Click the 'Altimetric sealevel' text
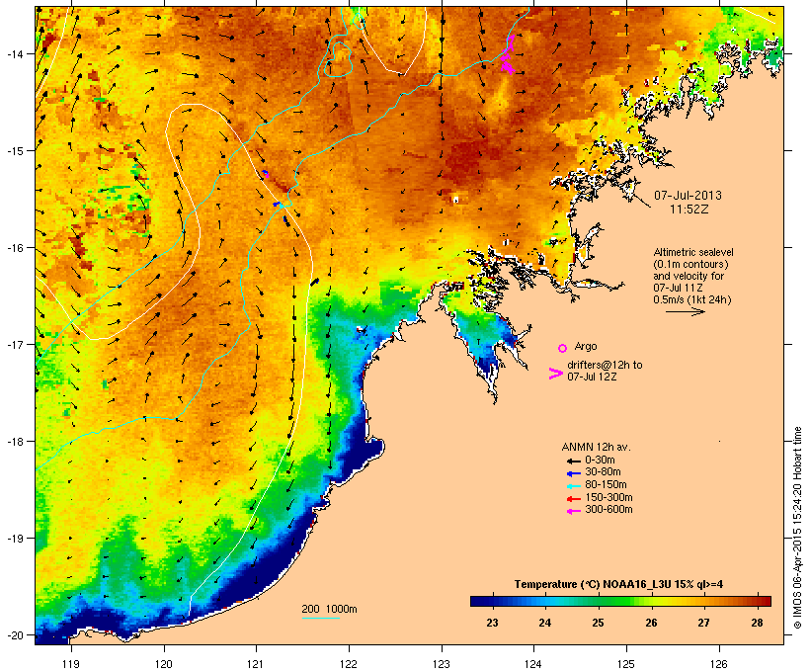Image resolution: width=810 pixels, height=672 pixels. (693, 252)
